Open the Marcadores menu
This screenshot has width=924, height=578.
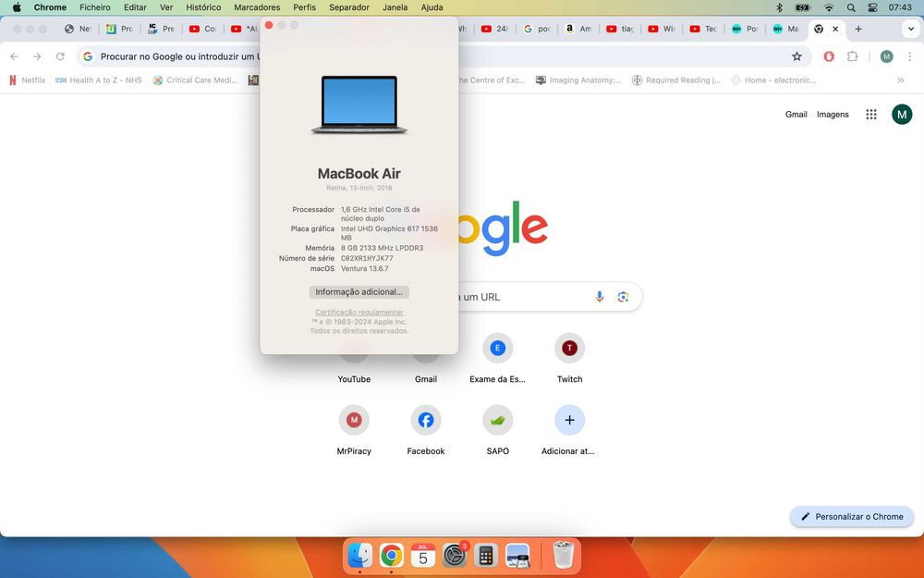(x=257, y=7)
